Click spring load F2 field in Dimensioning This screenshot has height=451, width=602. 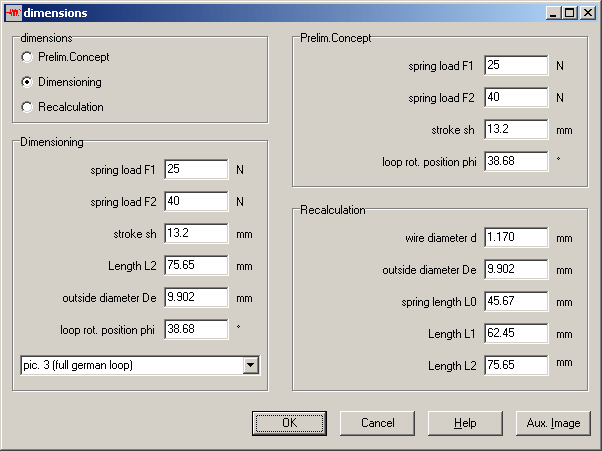click(x=197, y=202)
